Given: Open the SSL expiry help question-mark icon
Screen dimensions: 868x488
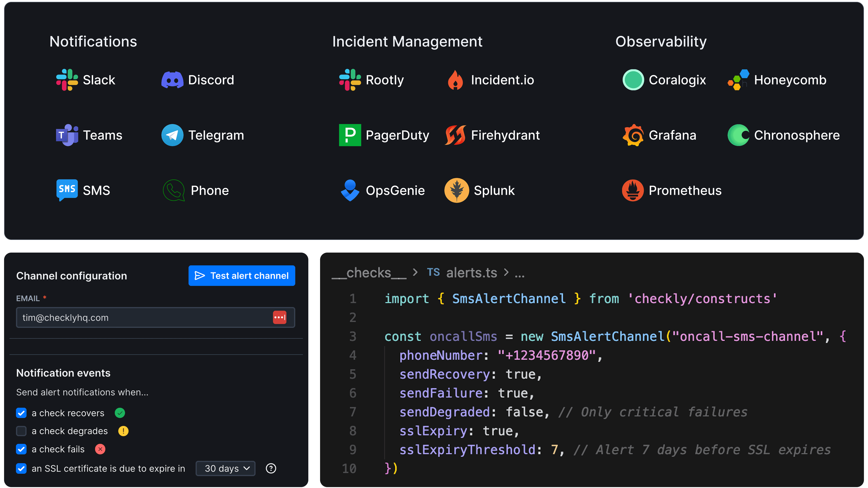Looking at the screenshot, I should 271,469.
